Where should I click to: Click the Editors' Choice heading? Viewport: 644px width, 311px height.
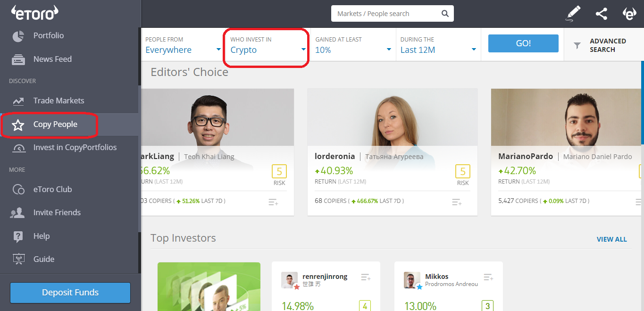tap(189, 72)
